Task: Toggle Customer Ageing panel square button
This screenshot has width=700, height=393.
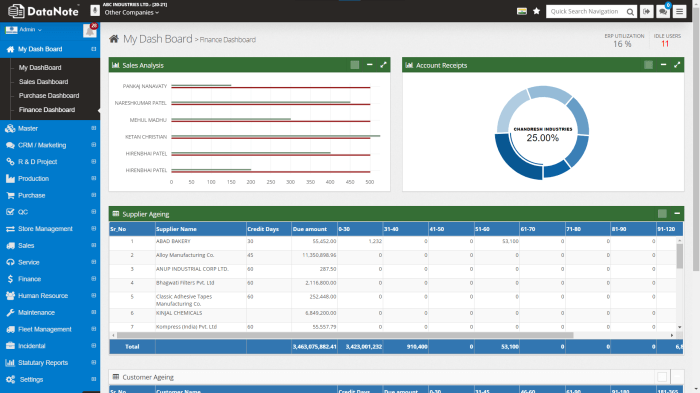Action: (x=662, y=377)
